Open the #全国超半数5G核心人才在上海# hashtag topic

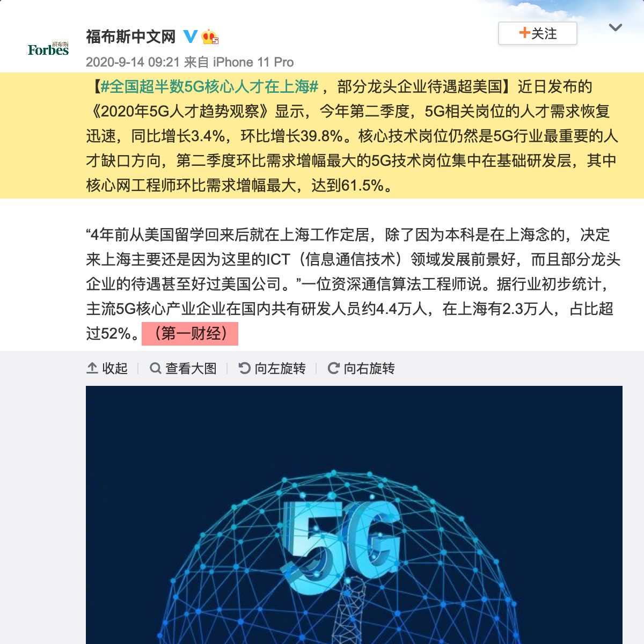pyautogui.click(x=210, y=86)
